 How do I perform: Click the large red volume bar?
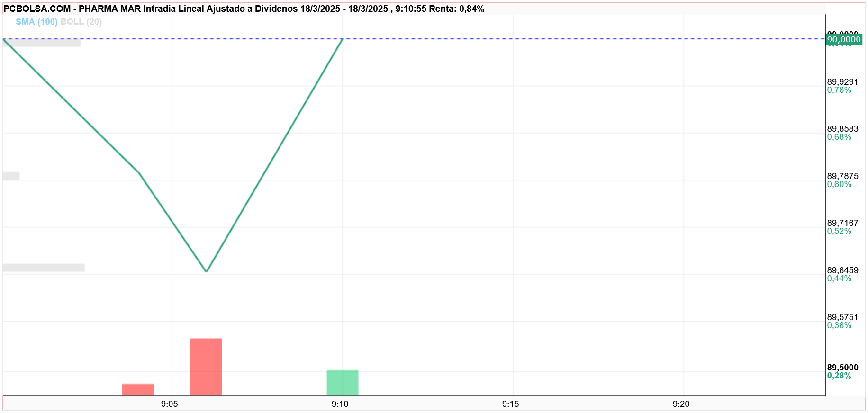[206, 367]
